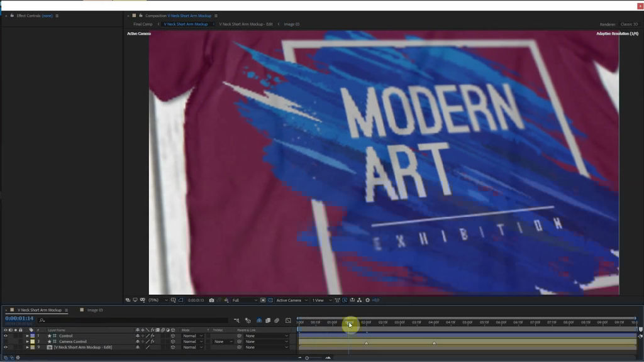Image resolution: width=644 pixels, height=362 pixels.
Task: Click the timecode field showing 0:00:01:14
Action: click(x=19, y=320)
